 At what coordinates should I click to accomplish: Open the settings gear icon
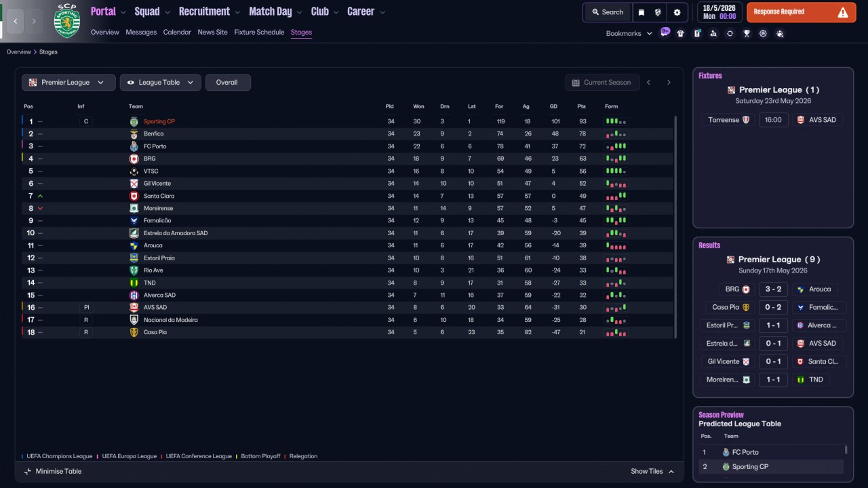[677, 12]
